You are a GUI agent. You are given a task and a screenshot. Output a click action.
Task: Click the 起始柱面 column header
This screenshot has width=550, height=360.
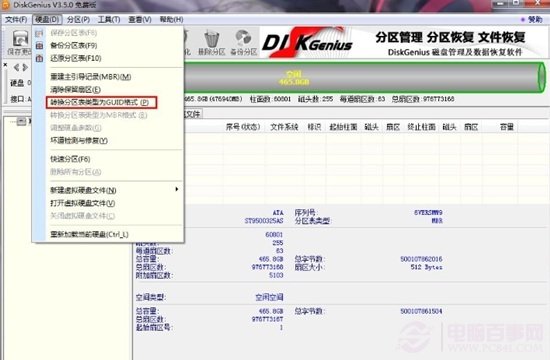point(343,127)
